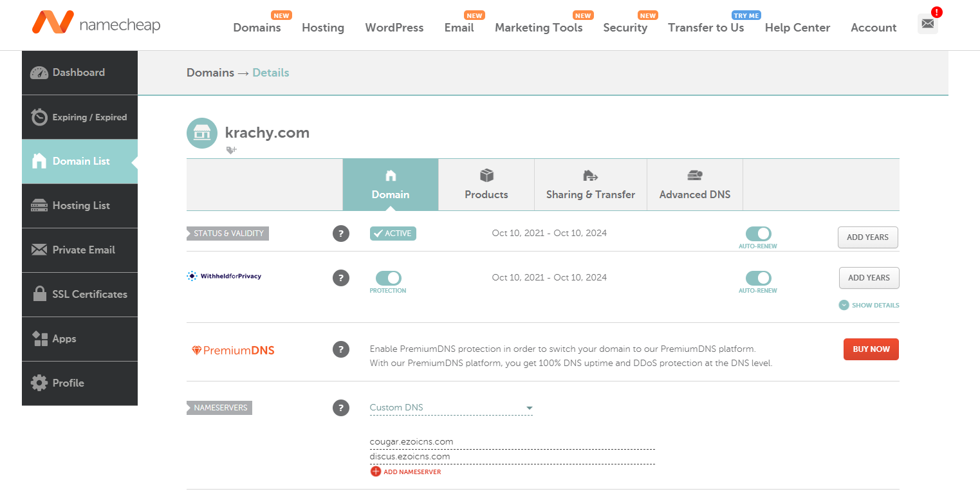Click the SSL Certificates padlock icon

(x=40, y=294)
